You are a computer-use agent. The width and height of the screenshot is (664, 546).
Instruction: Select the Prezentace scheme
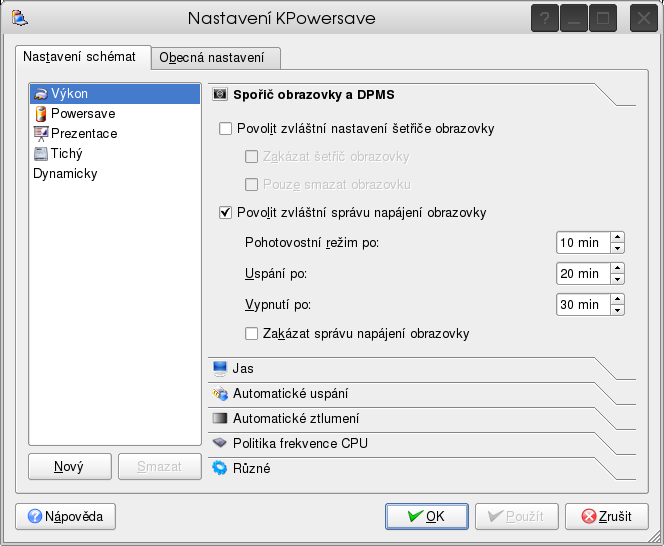tap(115, 133)
